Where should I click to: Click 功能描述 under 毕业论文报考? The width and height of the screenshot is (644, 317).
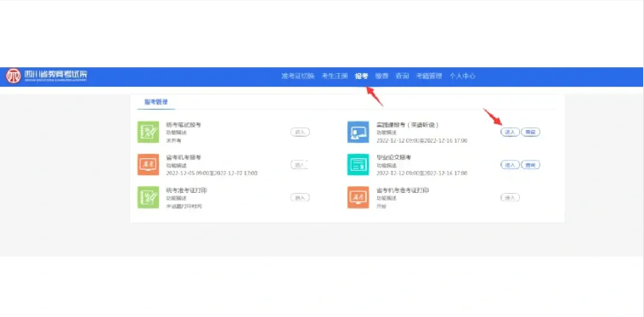pos(387,166)
